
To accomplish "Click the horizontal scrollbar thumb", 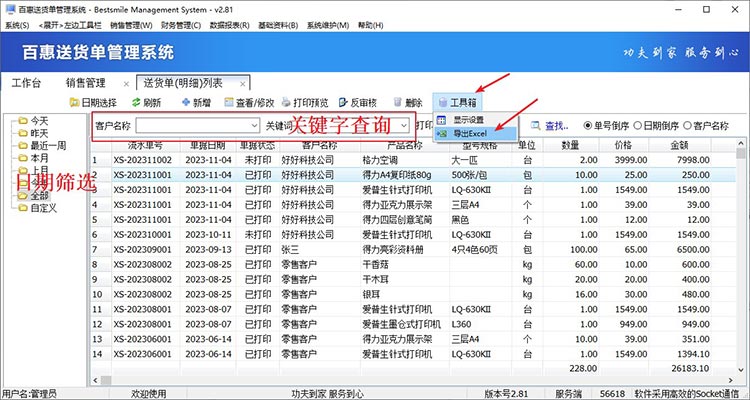I will pos(106,380).
